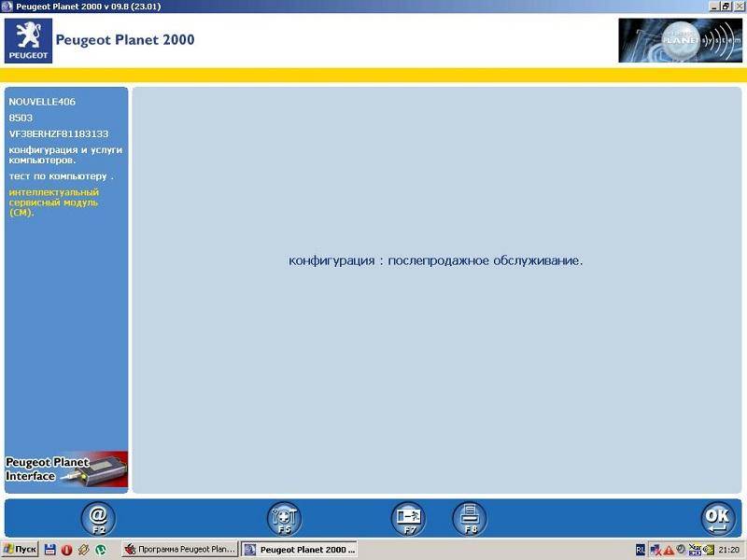The height and width of the screenshot is (560, 747).
Task: Click the Peugeot lion logo
Action: pyautogui.click(x=28, y=40)
